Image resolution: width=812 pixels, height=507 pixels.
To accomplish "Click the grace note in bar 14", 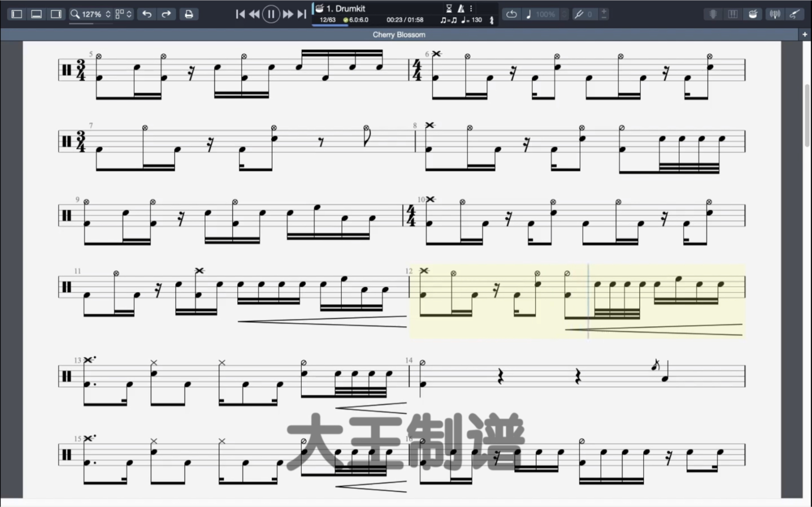I will pos(655,365).
